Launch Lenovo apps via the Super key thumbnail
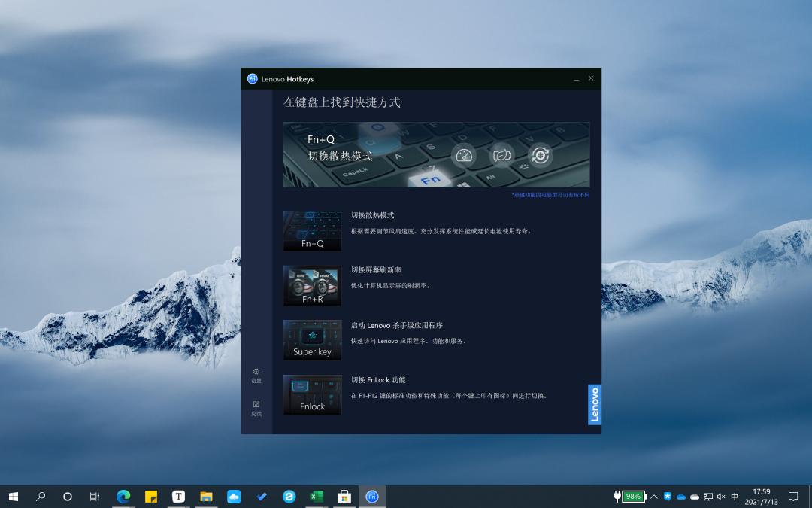 pos(312,339)
